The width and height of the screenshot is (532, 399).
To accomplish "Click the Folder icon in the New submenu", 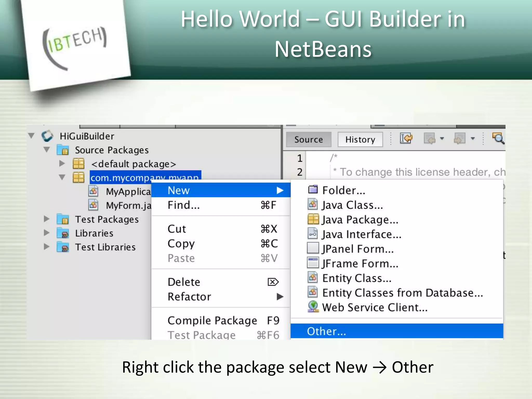I will tap(313, 190).
